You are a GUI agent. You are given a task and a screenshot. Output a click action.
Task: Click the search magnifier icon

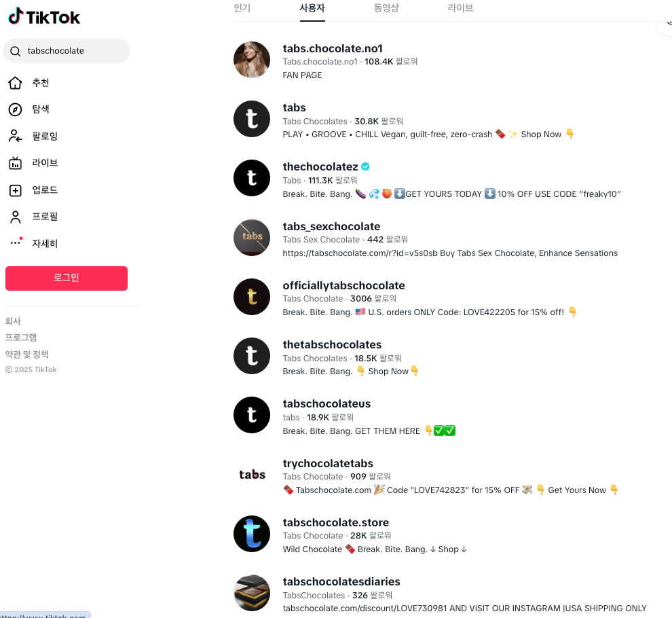pyautogui.click(x=15, y=51)
